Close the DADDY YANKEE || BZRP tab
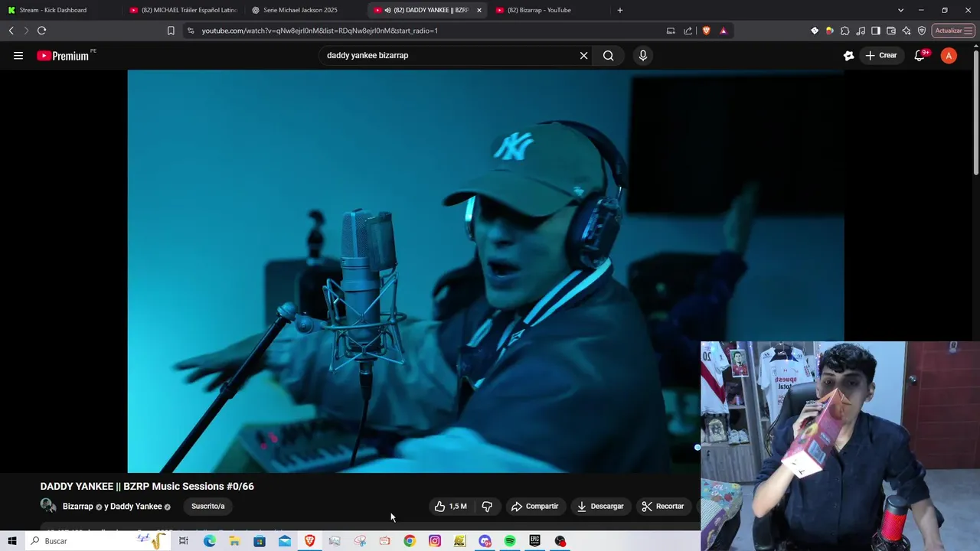This screenshot has width=980, height=551. [x=479, y=10]
